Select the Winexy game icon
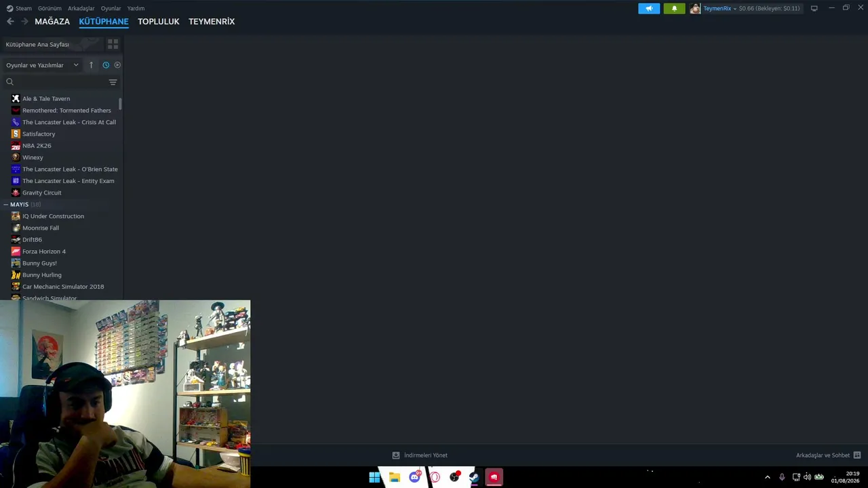This screenshot has height=488, width=868. click(x=16, y=157)
